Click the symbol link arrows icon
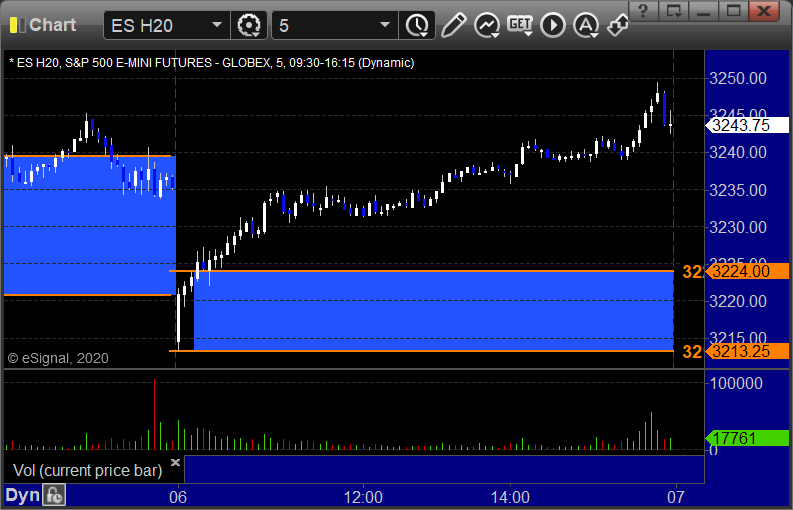The height and width of the screenshot is (510, 793). tap(618, 25)
